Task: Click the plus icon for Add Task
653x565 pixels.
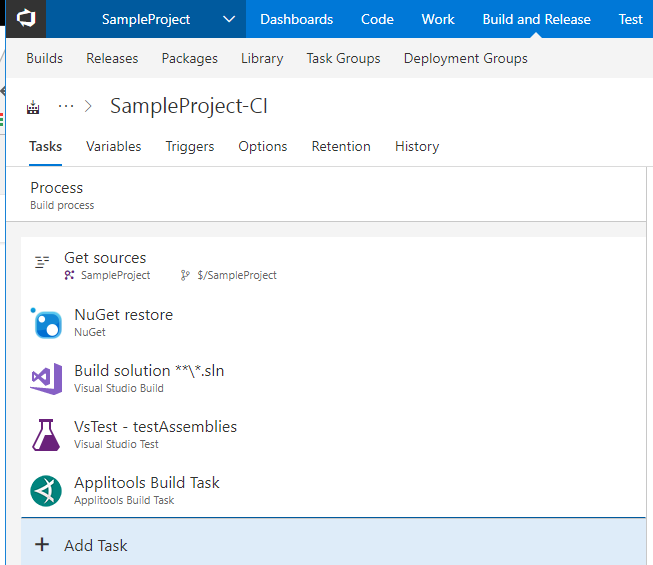Action: coord(42,545)
